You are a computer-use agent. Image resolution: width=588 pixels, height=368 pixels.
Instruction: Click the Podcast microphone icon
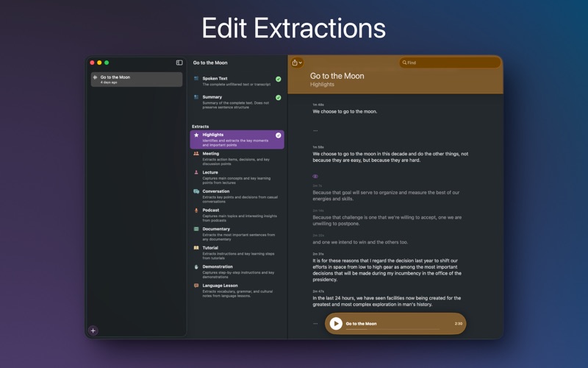click(x=196, y=210)
